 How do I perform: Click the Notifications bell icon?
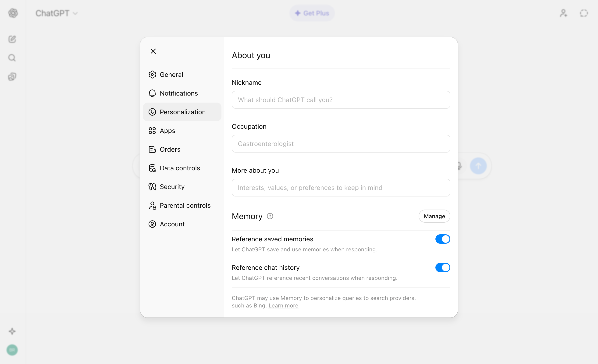coord(152,93)
